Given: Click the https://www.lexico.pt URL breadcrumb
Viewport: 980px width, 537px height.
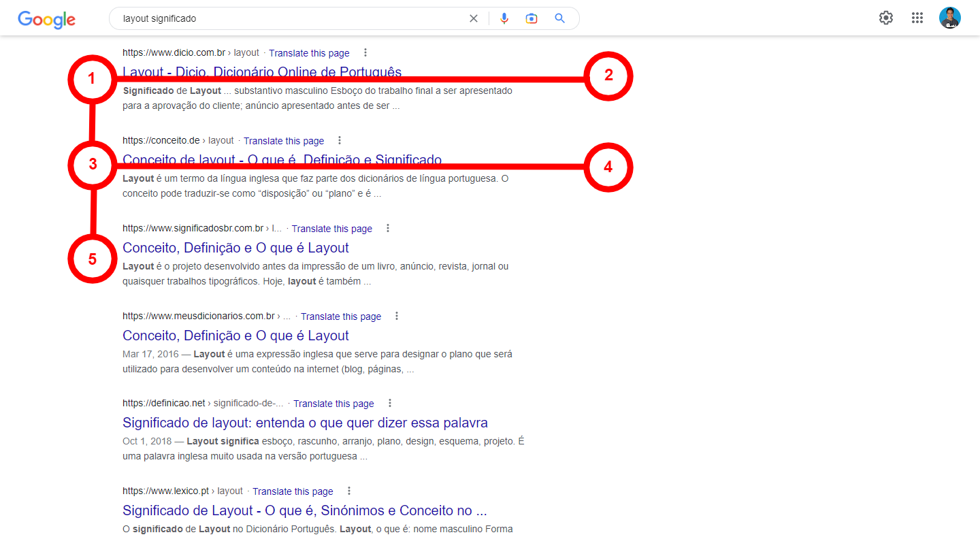Looking at the screenshot, I should [182, 491].
